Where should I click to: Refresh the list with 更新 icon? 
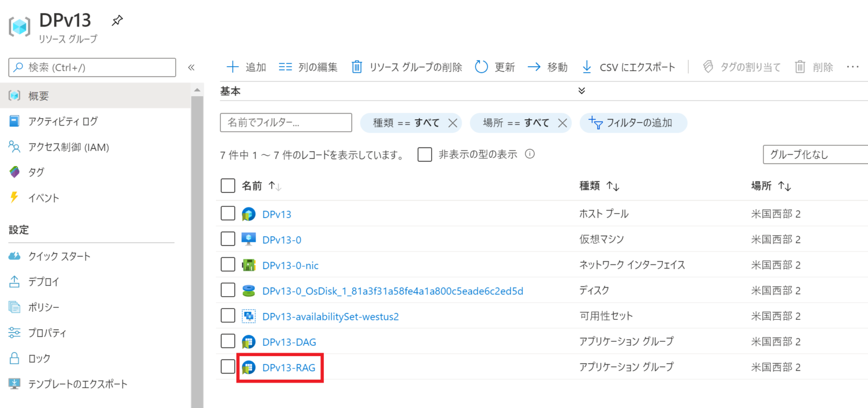tap(481, 67)
